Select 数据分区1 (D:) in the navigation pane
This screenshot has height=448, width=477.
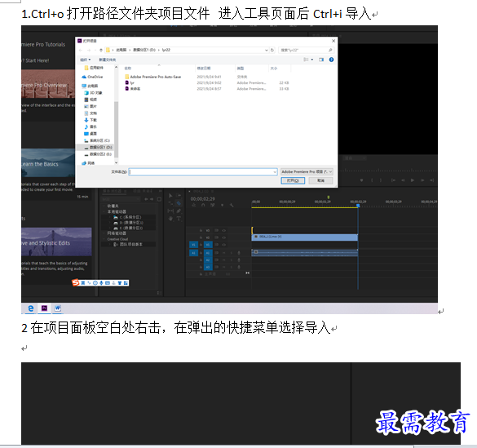pyautogui.click(x=99, y=148)
